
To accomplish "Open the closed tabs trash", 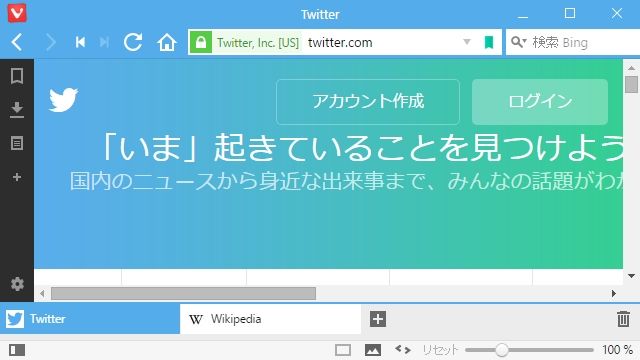I will click(623, 319).
